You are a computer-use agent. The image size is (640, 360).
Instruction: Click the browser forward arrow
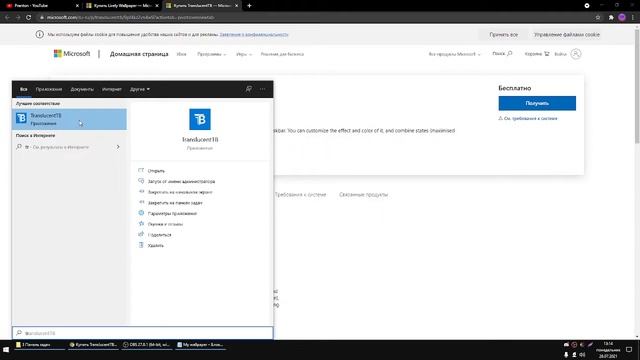pos(18,17)
